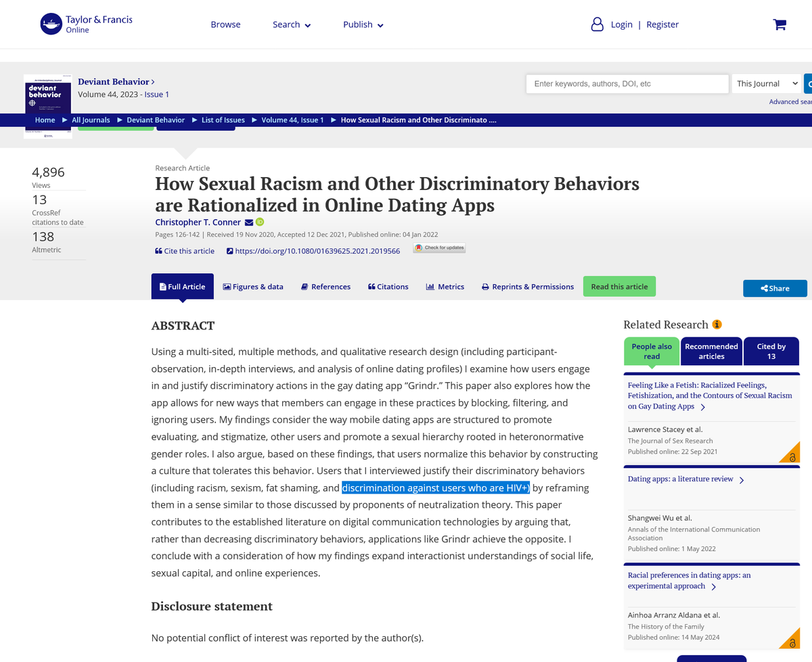
Task: Open the Citations tab
Action: tap(388, 287)
